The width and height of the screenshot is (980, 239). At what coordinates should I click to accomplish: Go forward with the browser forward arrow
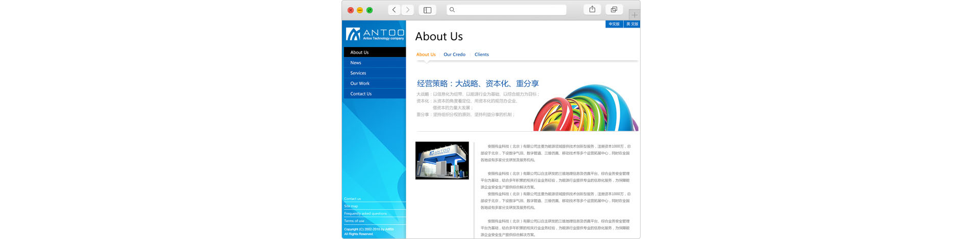(x=407, y=10)
